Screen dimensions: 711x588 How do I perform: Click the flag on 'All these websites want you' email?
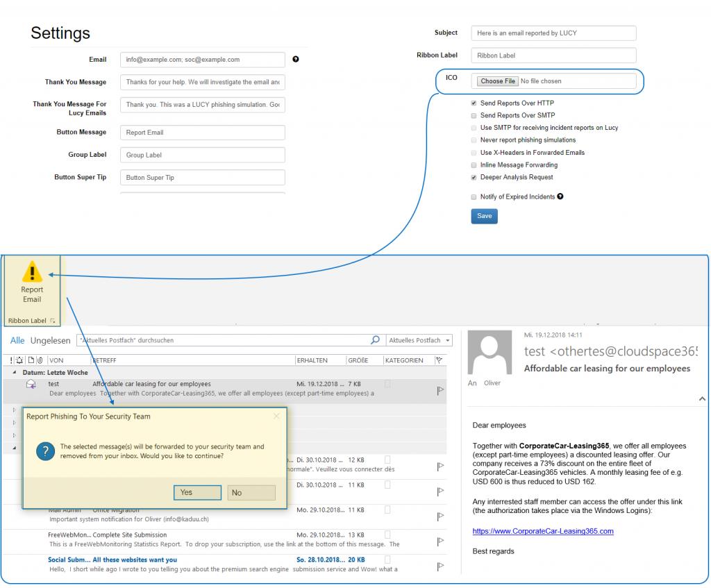click(440, 566)
